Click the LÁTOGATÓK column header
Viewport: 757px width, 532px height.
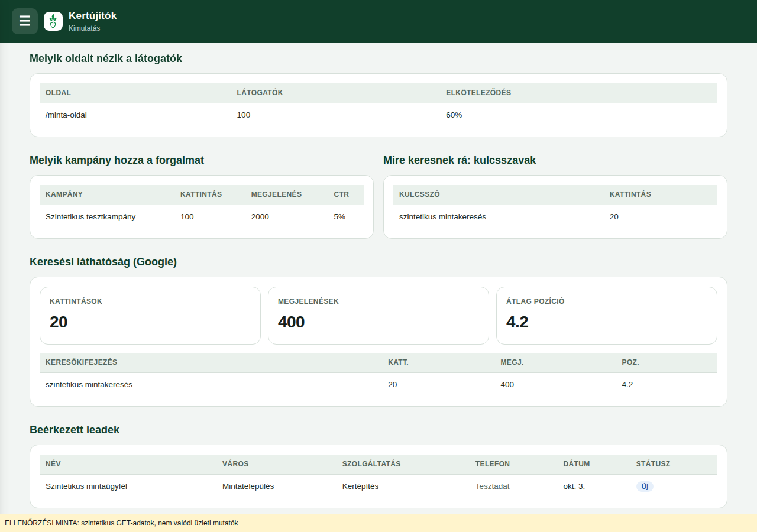tap(260, 93)
